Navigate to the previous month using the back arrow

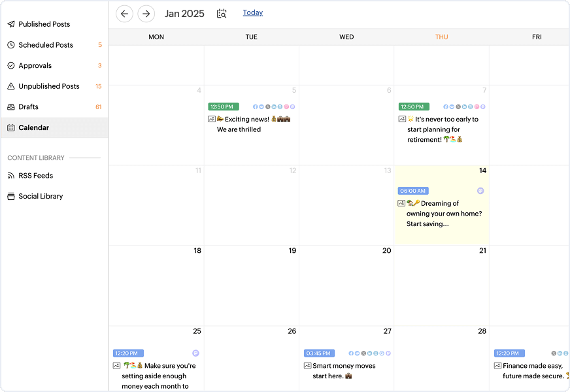124,13
